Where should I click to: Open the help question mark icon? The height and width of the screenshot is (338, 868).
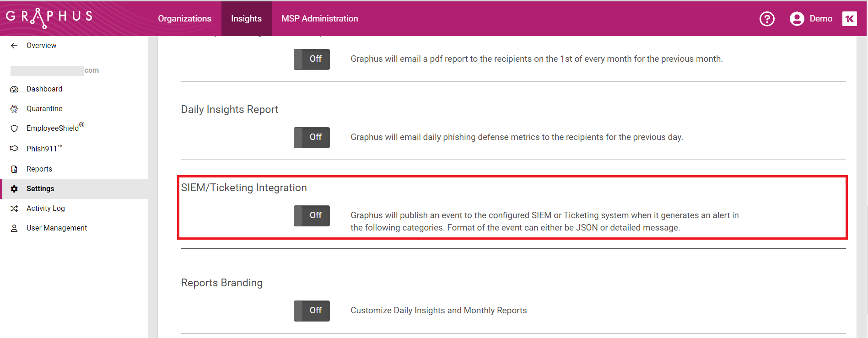tap(767, 19)
